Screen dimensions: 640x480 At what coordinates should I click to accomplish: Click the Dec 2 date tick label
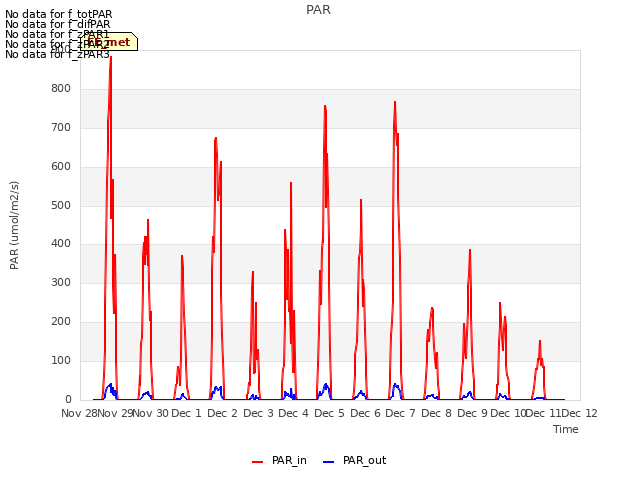[222, 413]
